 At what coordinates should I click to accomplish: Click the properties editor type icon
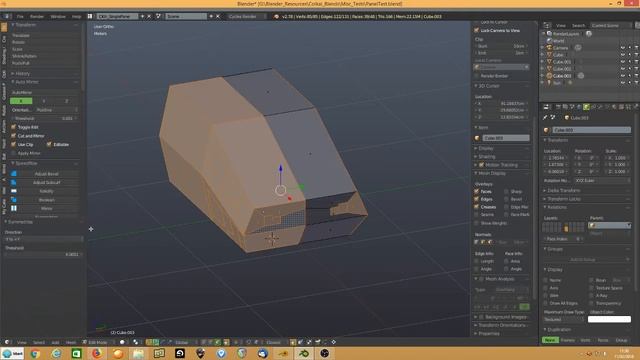[547, 107]
